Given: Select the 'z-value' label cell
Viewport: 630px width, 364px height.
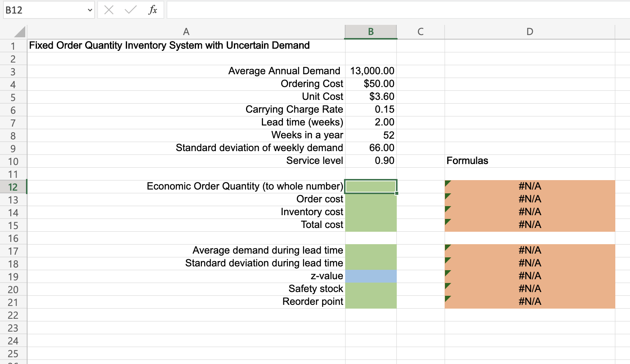Looking at the screenshot, I should point(186,276).
